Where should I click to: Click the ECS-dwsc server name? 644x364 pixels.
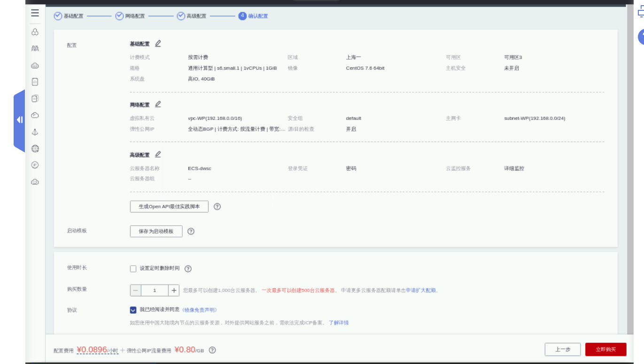pos(200,168)
